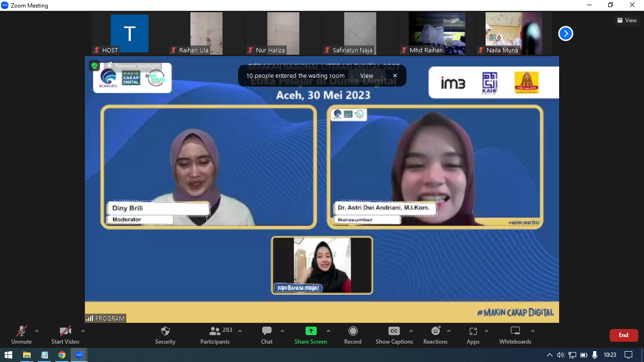Click the sign language interpreter video

click(x=322, y=266)
